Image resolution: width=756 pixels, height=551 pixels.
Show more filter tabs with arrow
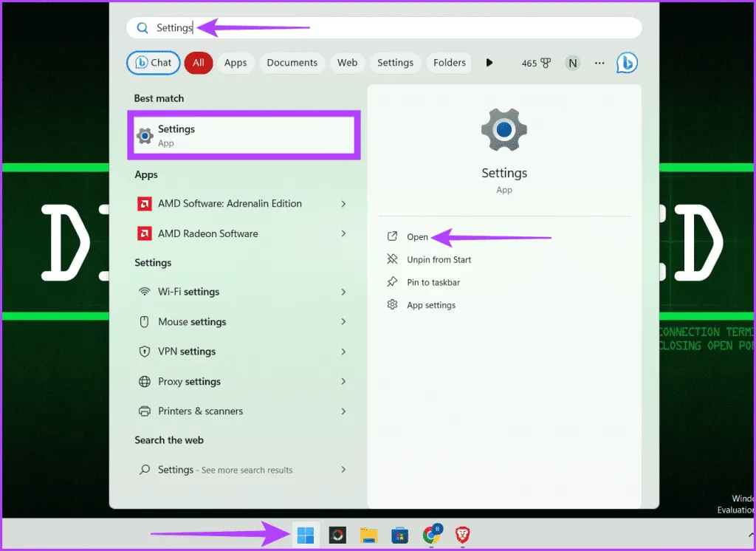(x=489, y=63)
